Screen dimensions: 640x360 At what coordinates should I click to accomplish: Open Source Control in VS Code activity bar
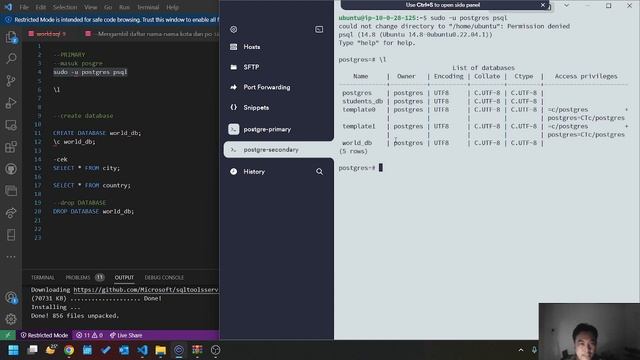[11, 80]
